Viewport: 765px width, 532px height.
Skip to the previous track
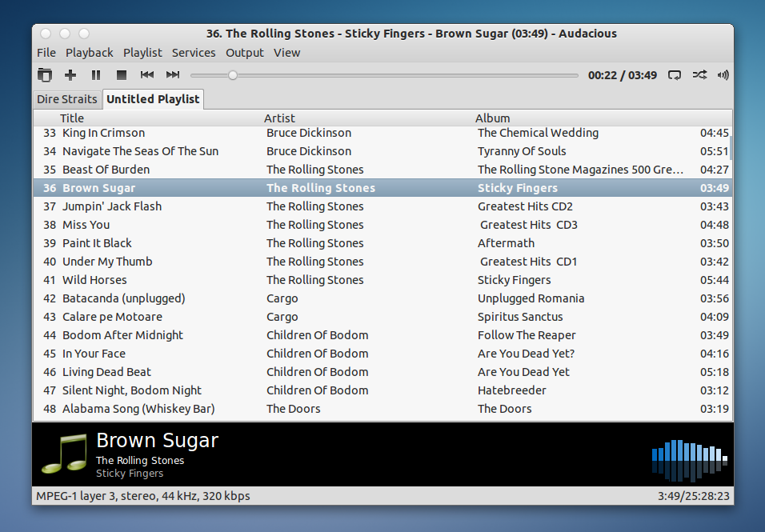147,75
